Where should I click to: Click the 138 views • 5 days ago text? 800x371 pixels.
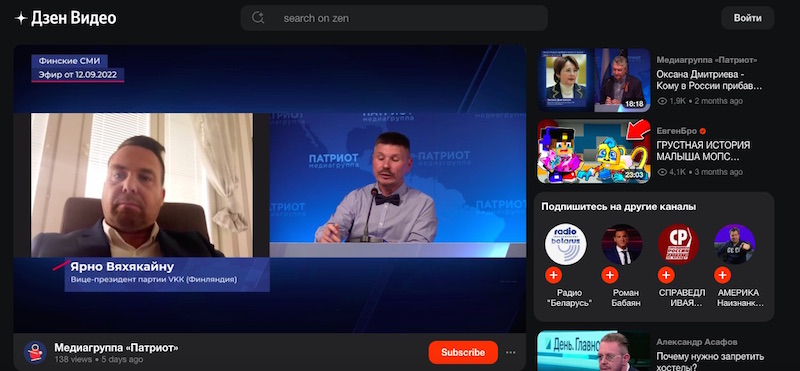click(99, 359)
